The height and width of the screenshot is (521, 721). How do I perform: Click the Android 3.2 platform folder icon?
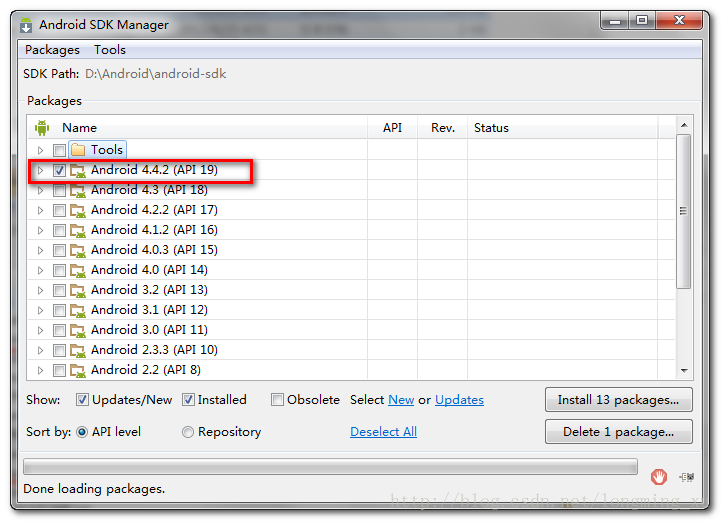tap(78, 291)
